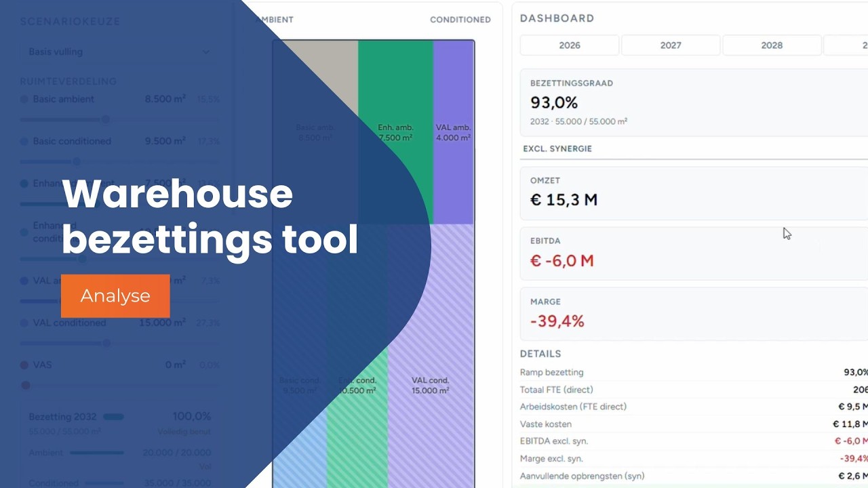The height and width of the screenshot is (488, 868).
Task: Click the DETAILS heading
Action: 540,354
